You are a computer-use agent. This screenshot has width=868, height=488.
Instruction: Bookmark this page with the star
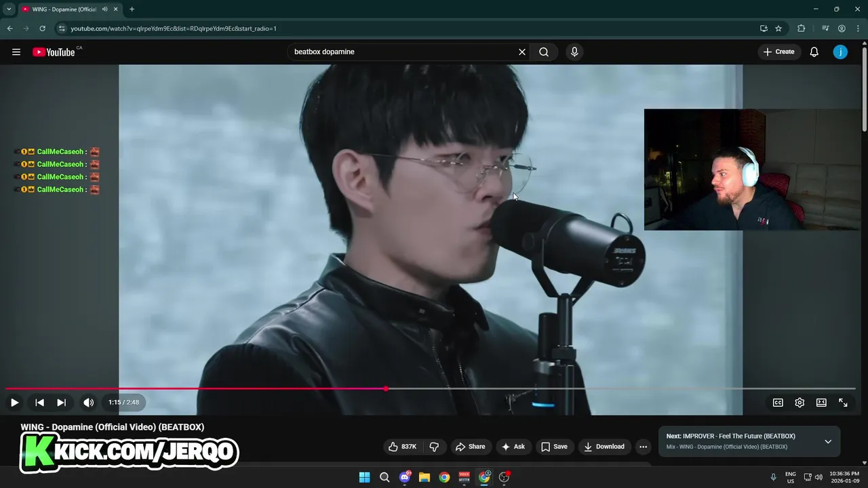coord(778,28)
